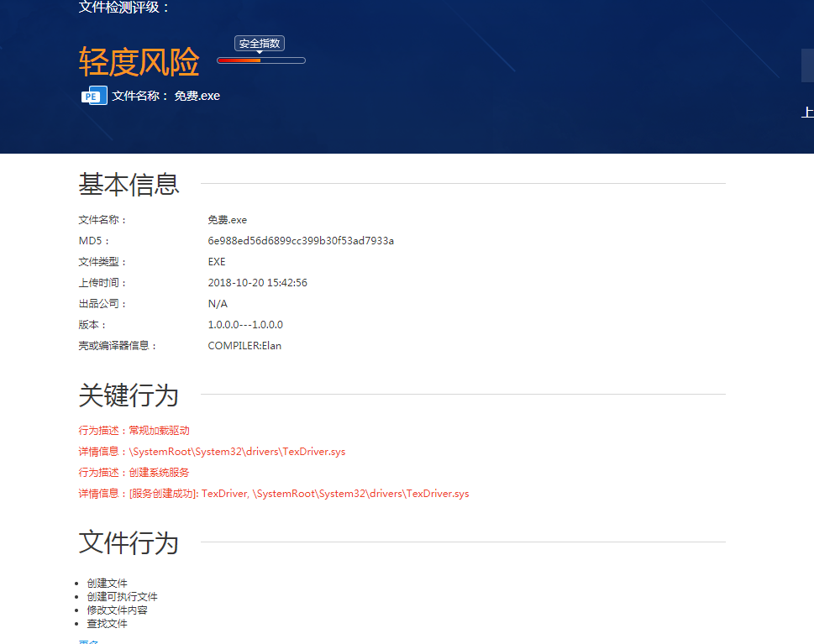Click the 常规加载驱动 behavior description line
This screenshot has height=644, width=814.
[x=134, y=431]
